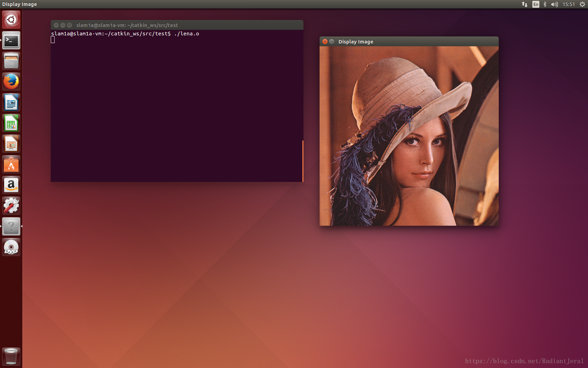Click the Lena picture in Display Image
Screen dimensions: 588x368
click(x=409, y=136)
